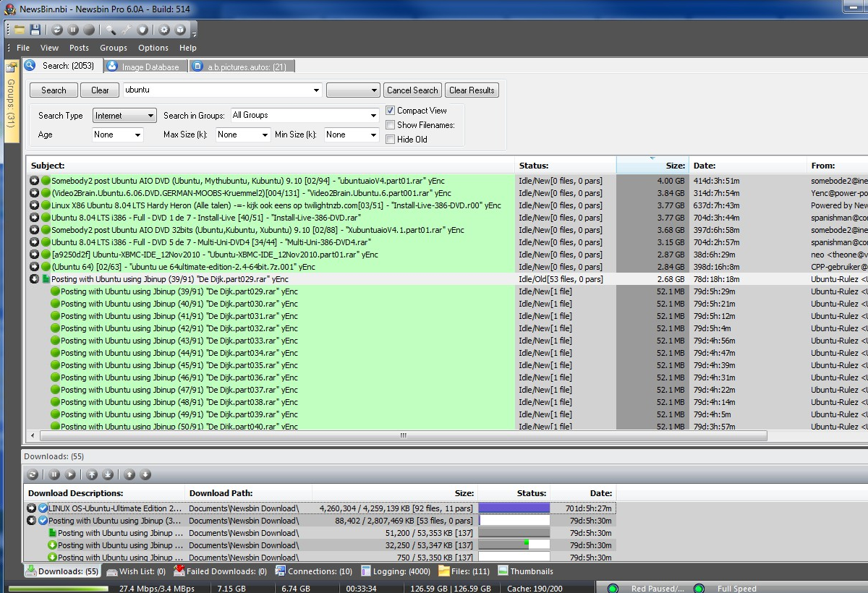
Task: Click the Groups sidebar icon at left edge
Action: [12, 67]
